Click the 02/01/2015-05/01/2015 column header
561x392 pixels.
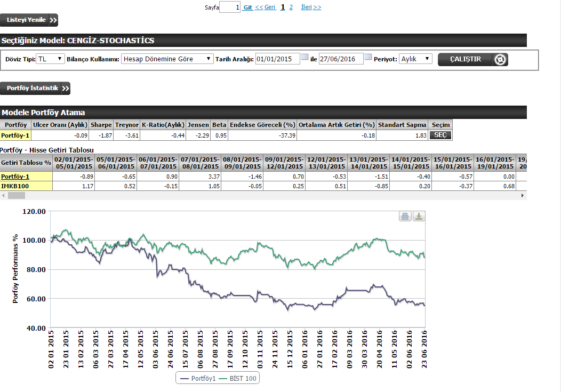click(74, 163)
